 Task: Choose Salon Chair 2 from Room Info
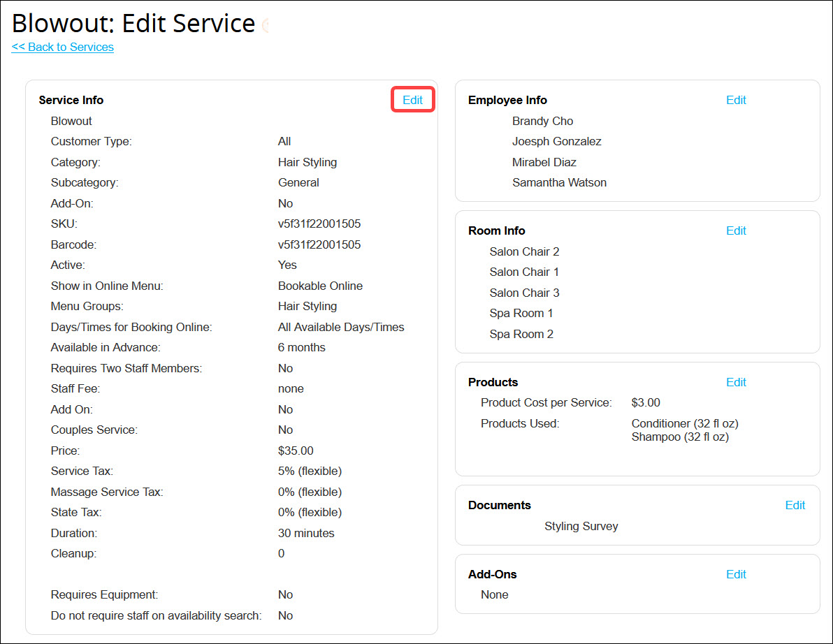[x=524, y=251]
